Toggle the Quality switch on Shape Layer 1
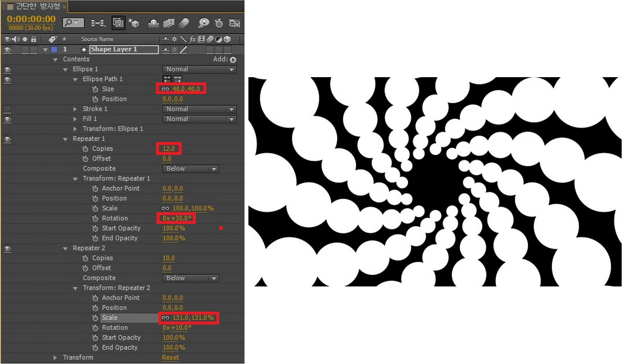Image resolution: width=622 pixels, height=364 pixels. (x=183, y=49)
